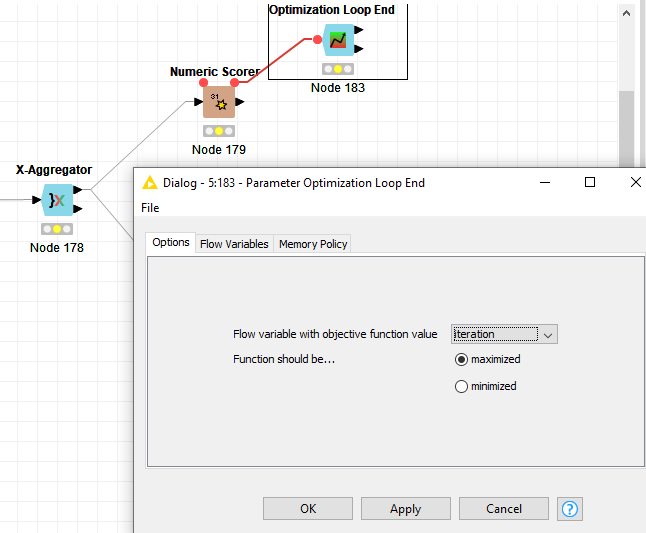Click the Optimization Loop End node icon
This screenshot has width=646, height=533.
point(338,41)
